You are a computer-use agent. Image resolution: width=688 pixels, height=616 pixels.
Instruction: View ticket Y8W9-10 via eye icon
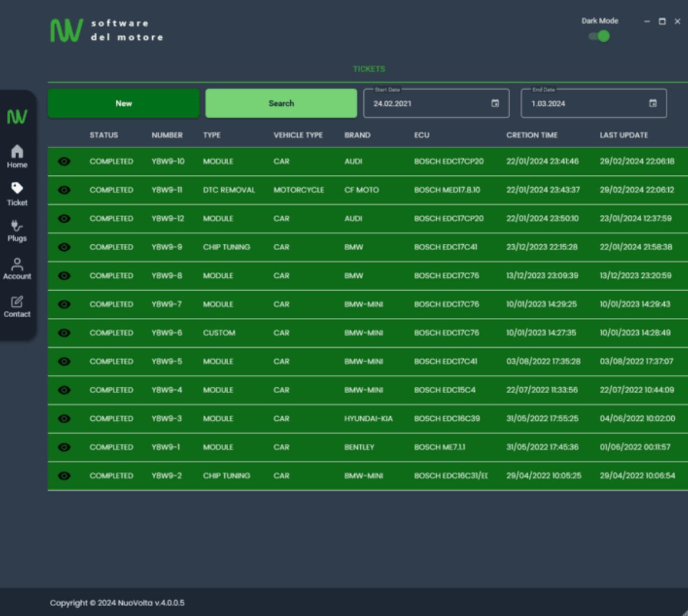[x=64, y=162]
